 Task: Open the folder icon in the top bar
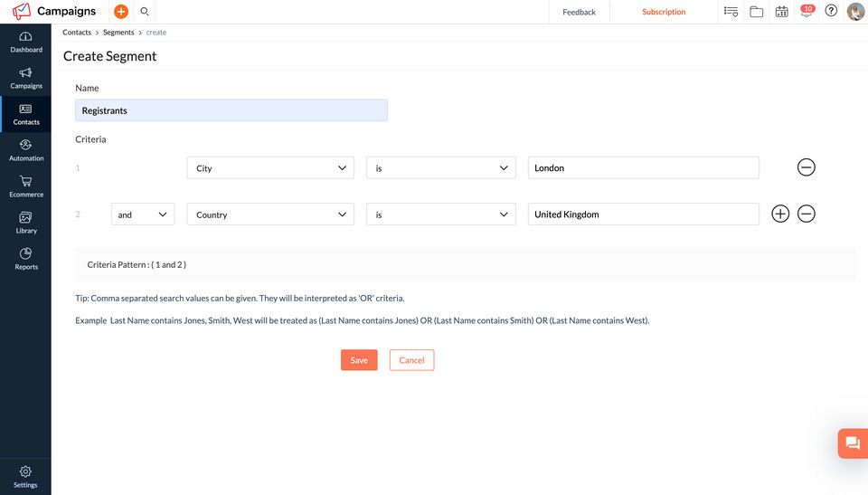click(x=756, y=12)
